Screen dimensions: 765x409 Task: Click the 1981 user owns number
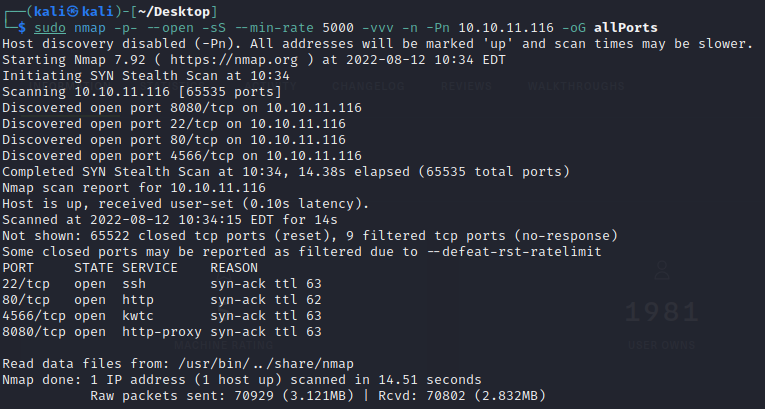662,312
